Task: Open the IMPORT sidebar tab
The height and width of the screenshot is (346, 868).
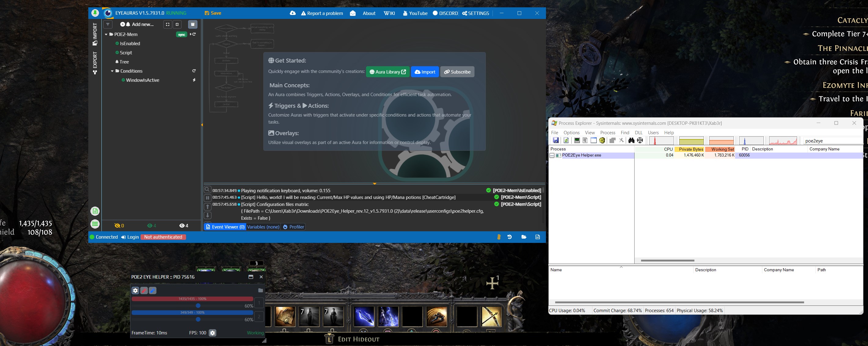Action: pos(95,34)
